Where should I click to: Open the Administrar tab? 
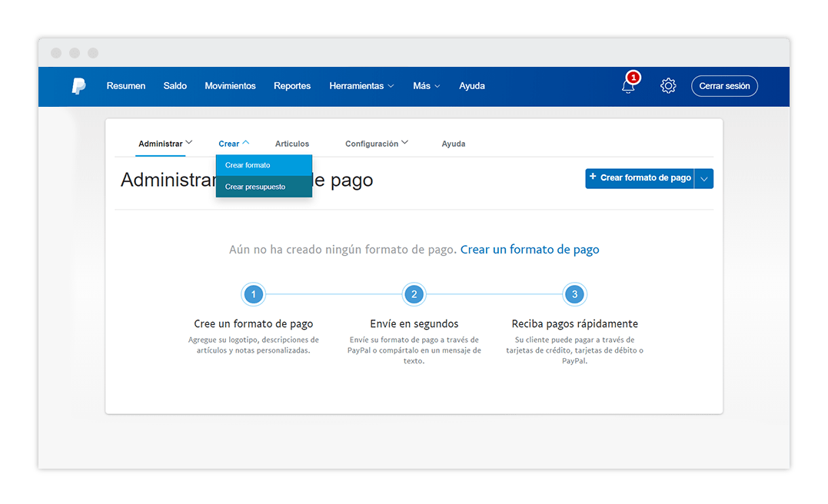click(165, 144)
